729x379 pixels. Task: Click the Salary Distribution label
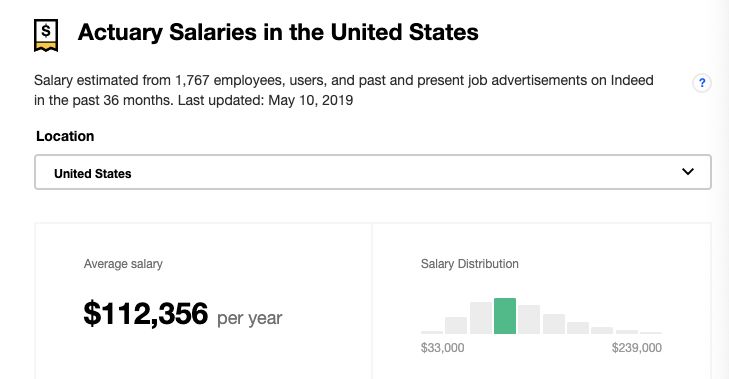pos(470,264)
